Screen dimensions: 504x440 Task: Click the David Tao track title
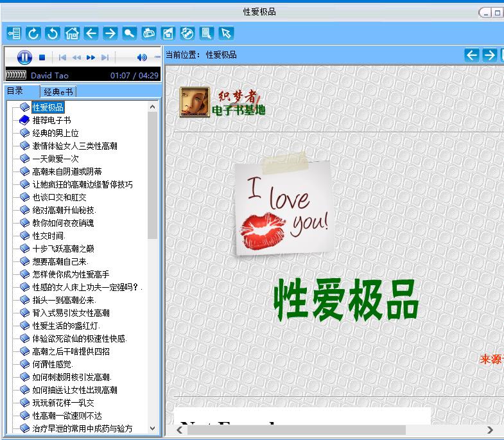pyautogui.click(x=49, y=76)
